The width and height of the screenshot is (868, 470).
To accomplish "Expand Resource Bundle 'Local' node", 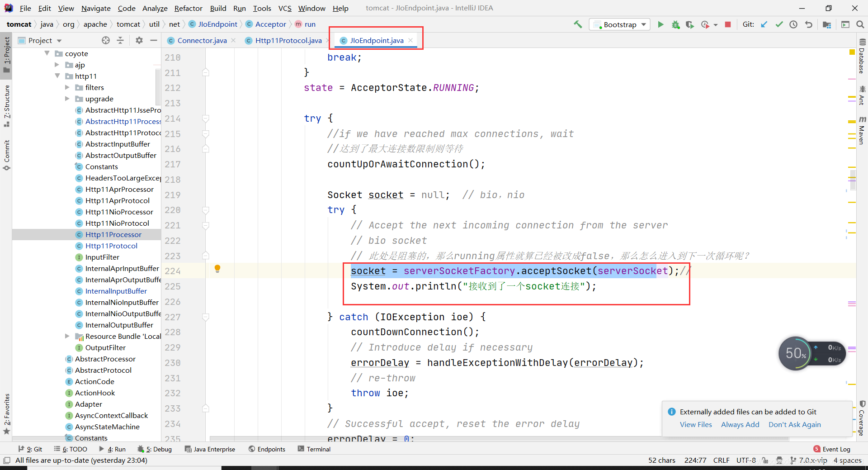I will click(67, 336).
